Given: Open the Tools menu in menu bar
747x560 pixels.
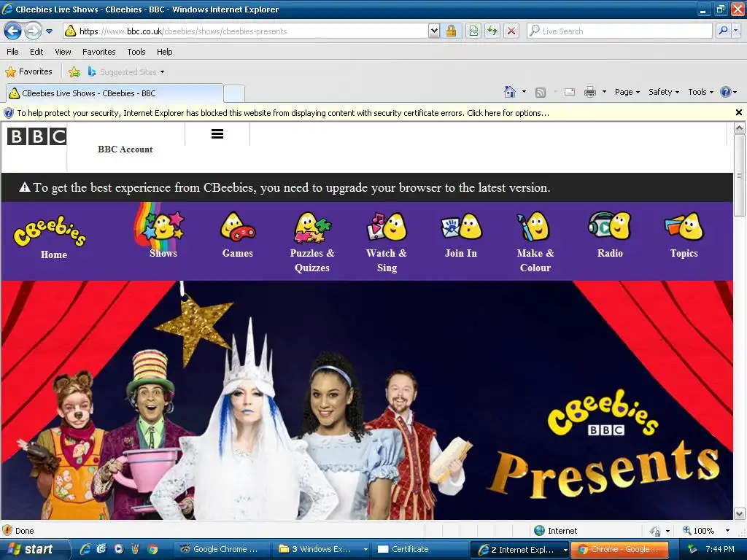Looking at the screenshot, I should 136,52.
